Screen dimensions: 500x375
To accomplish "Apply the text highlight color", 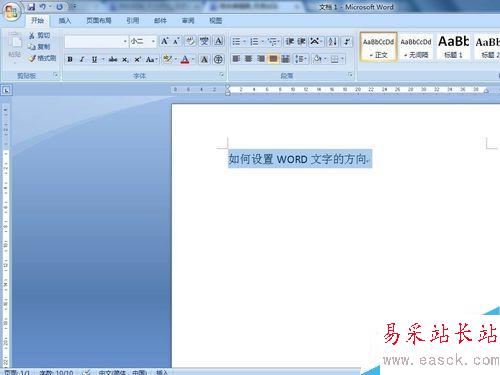I will [167, 59].
